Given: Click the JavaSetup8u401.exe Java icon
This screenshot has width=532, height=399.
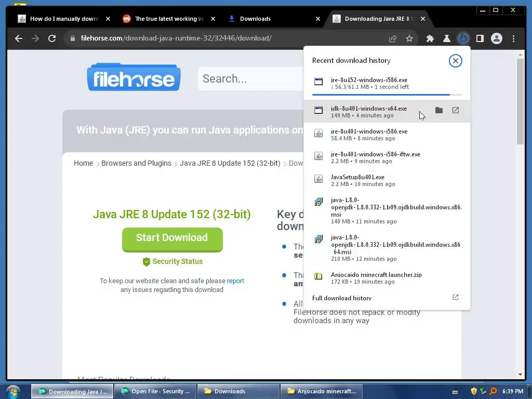Looking at the screenshot, I should 318,179.
